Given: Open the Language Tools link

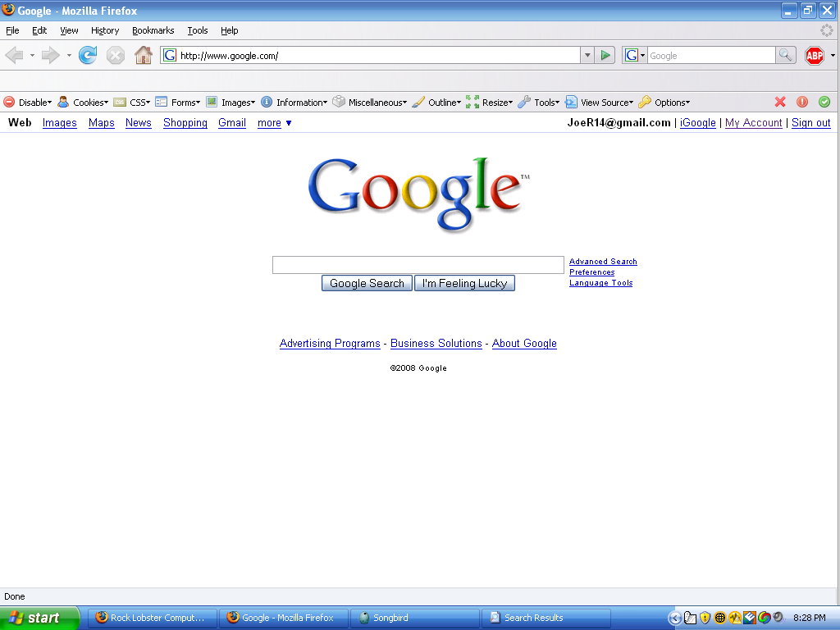Looking at the screenshot, I should pos(600,283).
